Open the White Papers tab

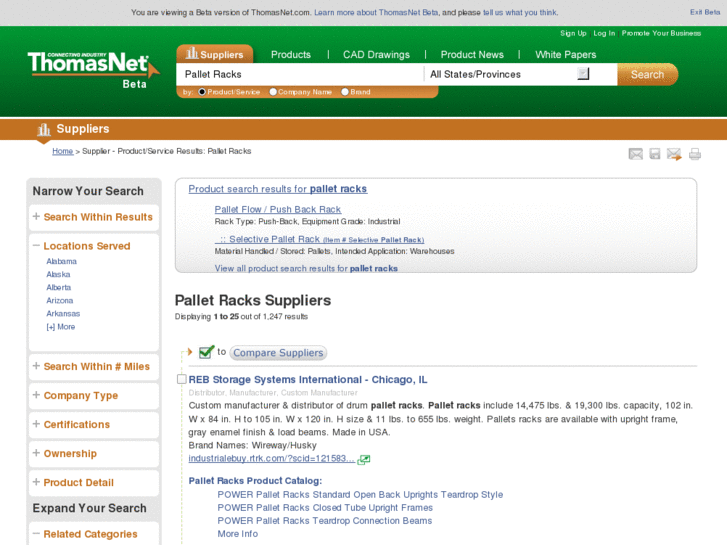[x=565, y=55]
